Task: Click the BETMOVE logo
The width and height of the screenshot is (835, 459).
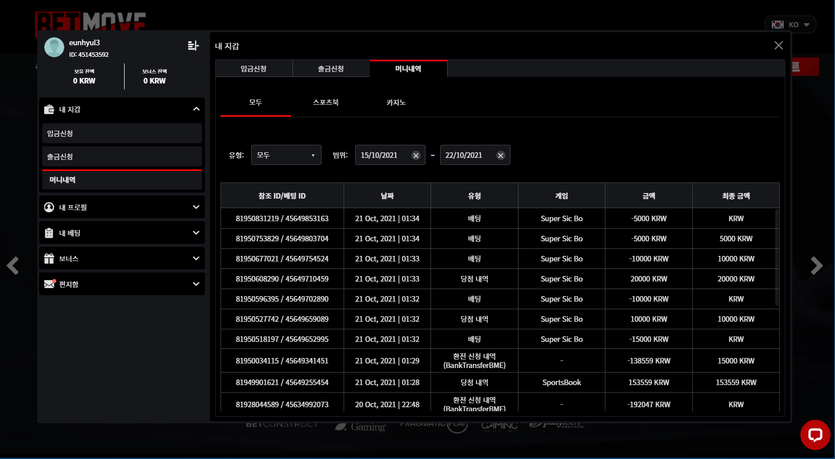Action: point(91,22)
